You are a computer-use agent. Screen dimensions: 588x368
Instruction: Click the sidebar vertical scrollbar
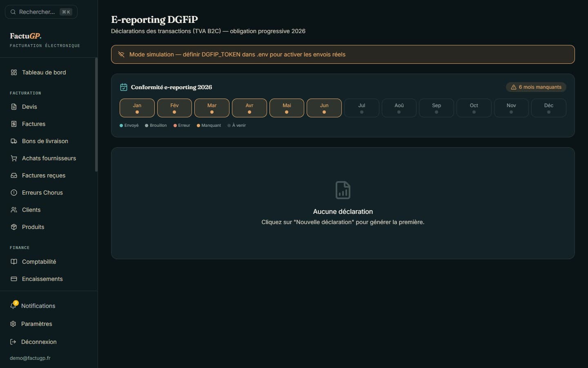96,114
